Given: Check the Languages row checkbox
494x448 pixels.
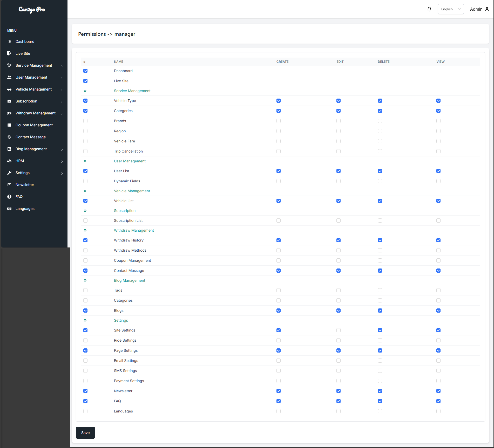Looking at the screenshot, I should point(85,411).
